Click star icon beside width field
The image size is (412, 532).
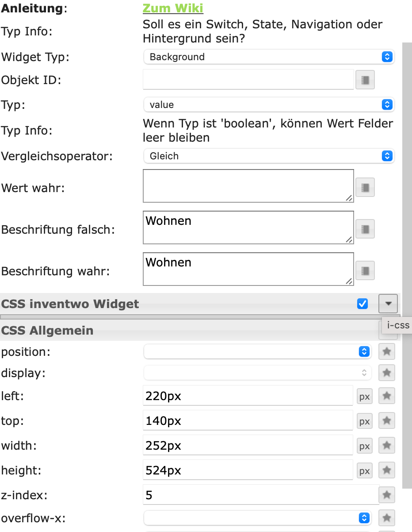click(387, 445)
